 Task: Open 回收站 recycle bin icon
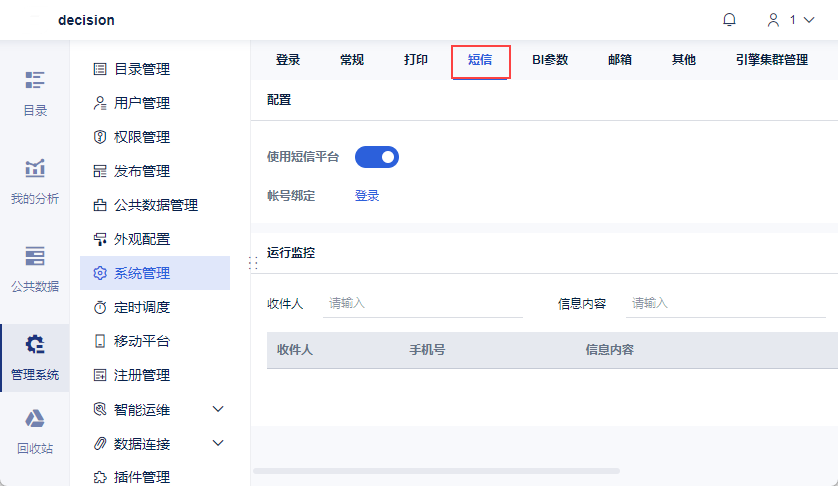[x=35, y=418]
